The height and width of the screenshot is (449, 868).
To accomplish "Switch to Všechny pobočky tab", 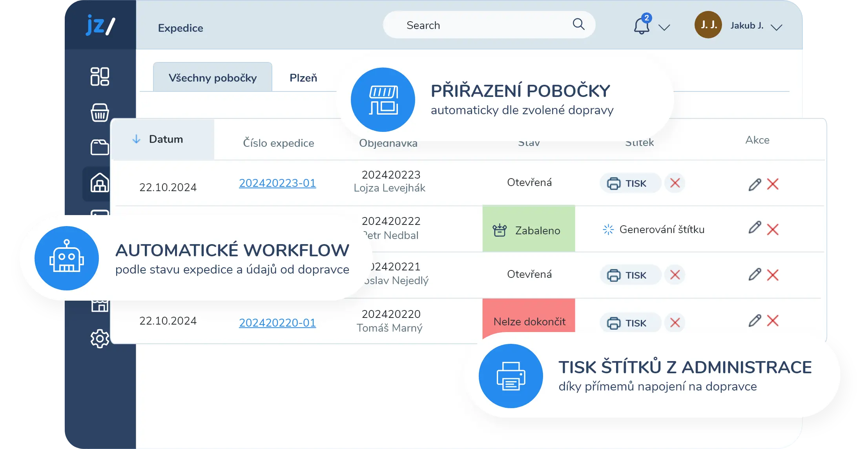I will (213, 77).
